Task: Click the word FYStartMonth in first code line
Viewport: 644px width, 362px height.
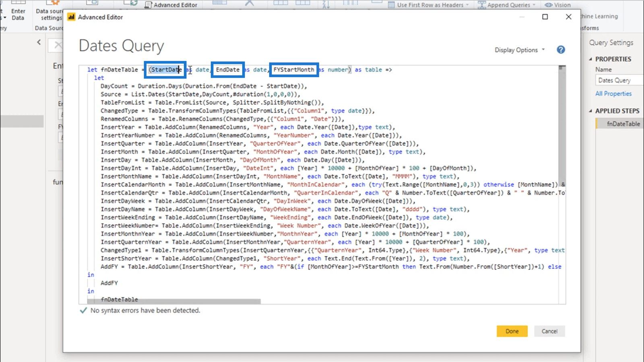Action: [294, 70]
